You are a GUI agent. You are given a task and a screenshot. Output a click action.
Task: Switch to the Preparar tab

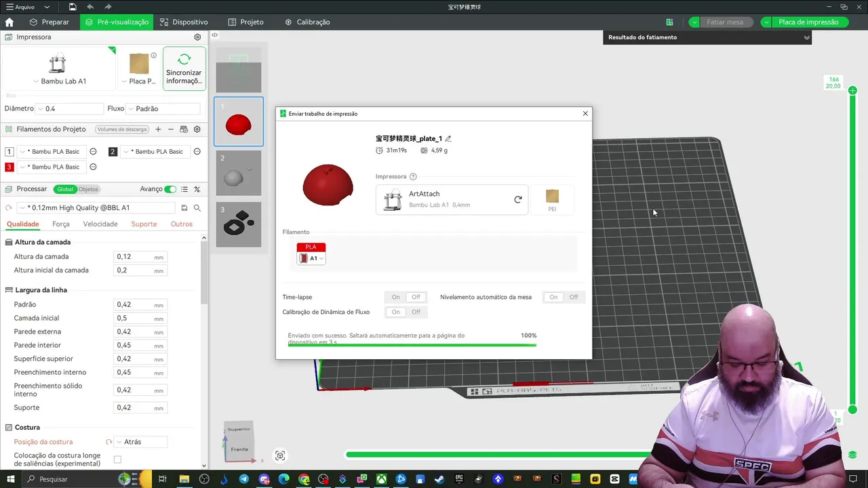coord(49,22)
